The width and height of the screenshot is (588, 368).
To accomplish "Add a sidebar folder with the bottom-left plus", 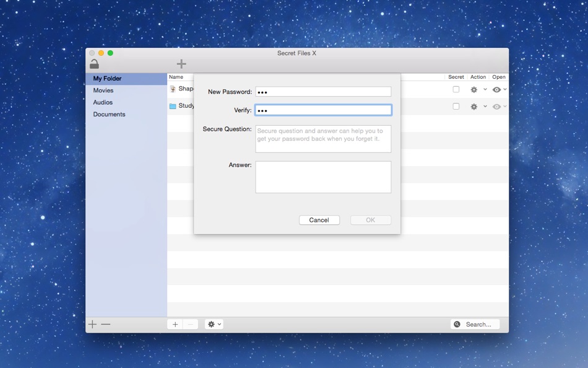I will click(x=92, y=324).
